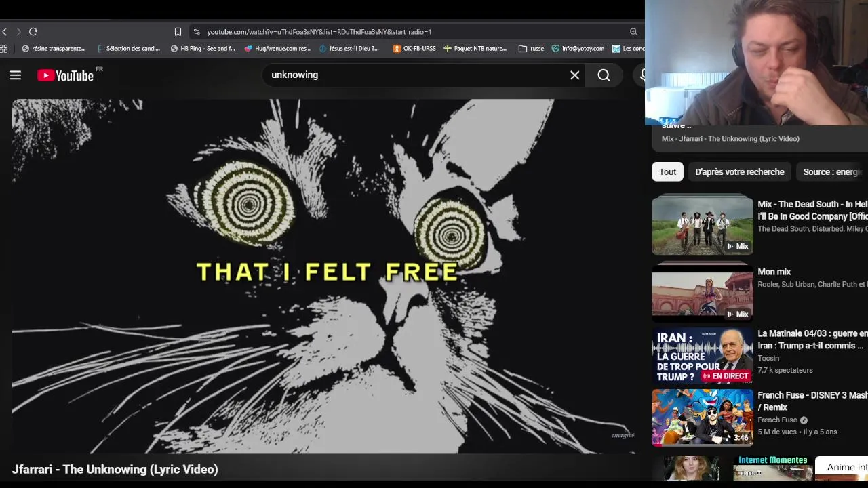Clear the search box with the X
The image size is (868, 488).
click(575, 75)
